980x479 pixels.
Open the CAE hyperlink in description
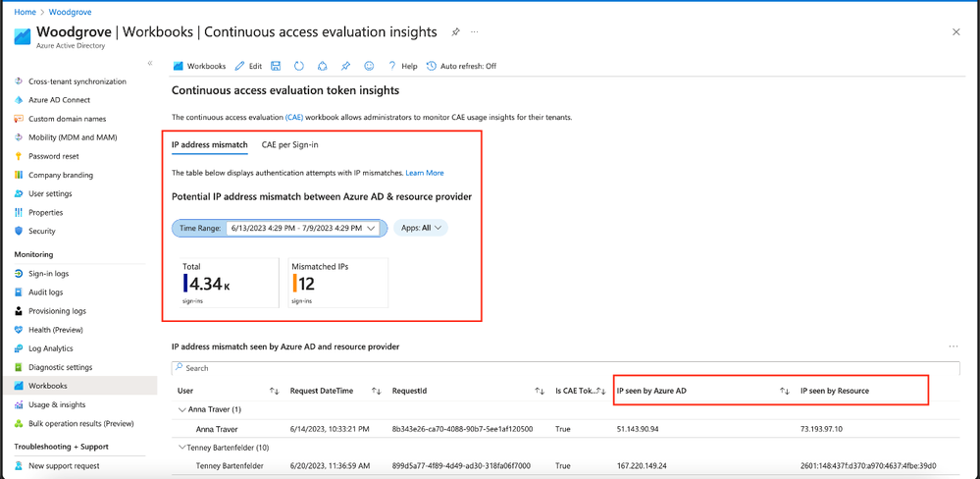click(x=293, y=117)
